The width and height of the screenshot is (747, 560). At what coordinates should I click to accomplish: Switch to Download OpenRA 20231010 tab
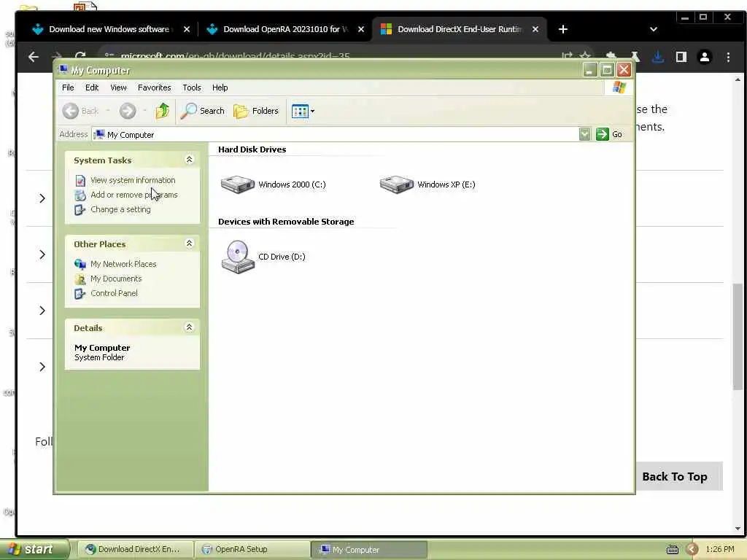(x=286, y=29)
